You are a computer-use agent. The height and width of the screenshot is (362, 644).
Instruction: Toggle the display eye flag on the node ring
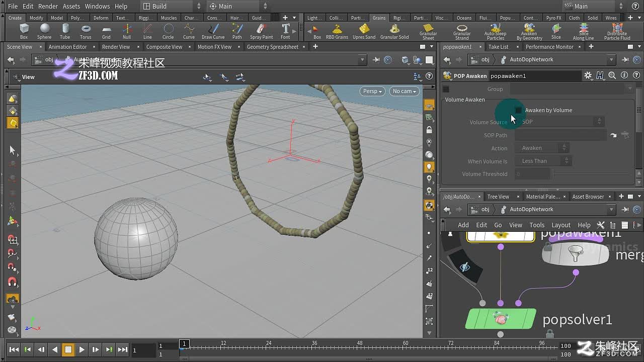tap(465, 267)
